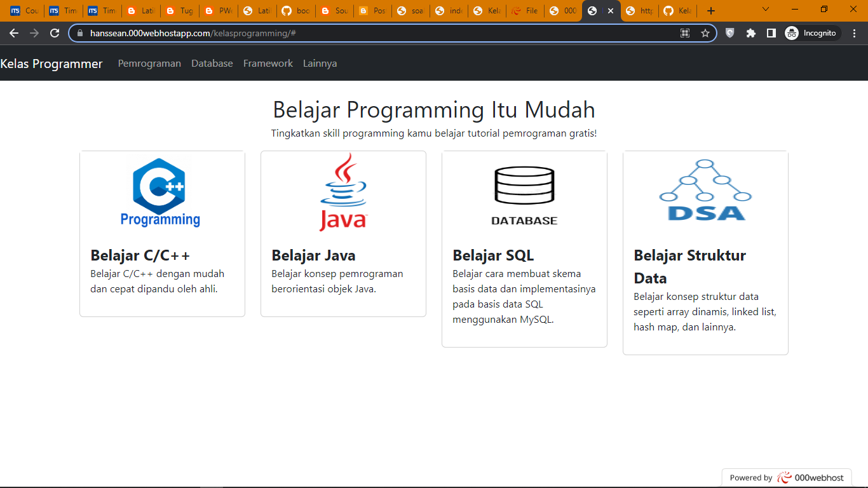This screenshot has width=868, height=488.
Task: Click the 'Belajar SQL' card title
Action: pyautogui.click(x=493, y=255)
